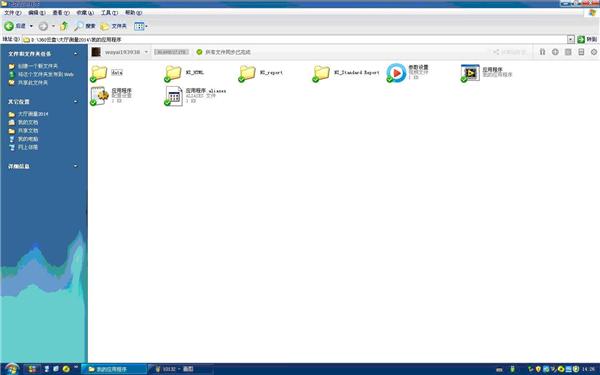This screenshot has width=600, height=375.
Task: Open the 文件 (File) menu
Action: [x=12, y=13]
